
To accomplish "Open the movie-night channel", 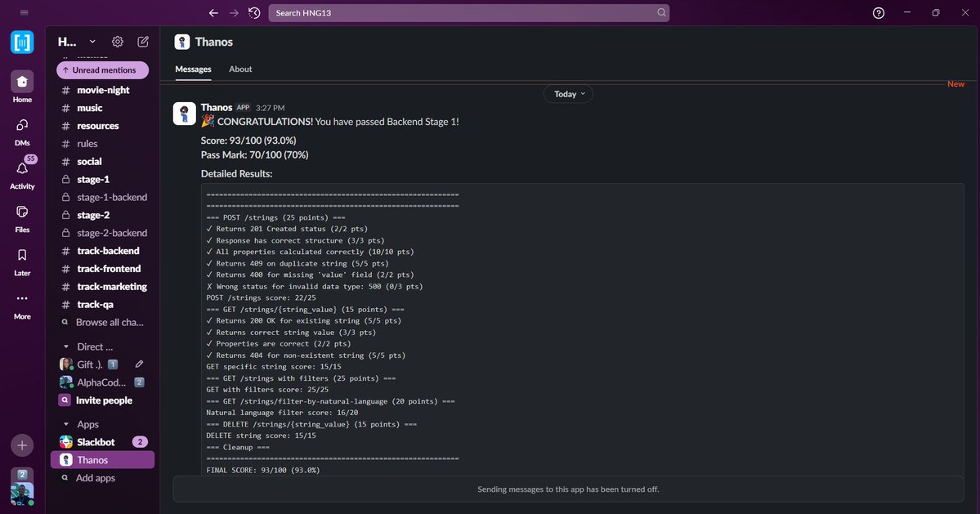I will pos(102,90).
